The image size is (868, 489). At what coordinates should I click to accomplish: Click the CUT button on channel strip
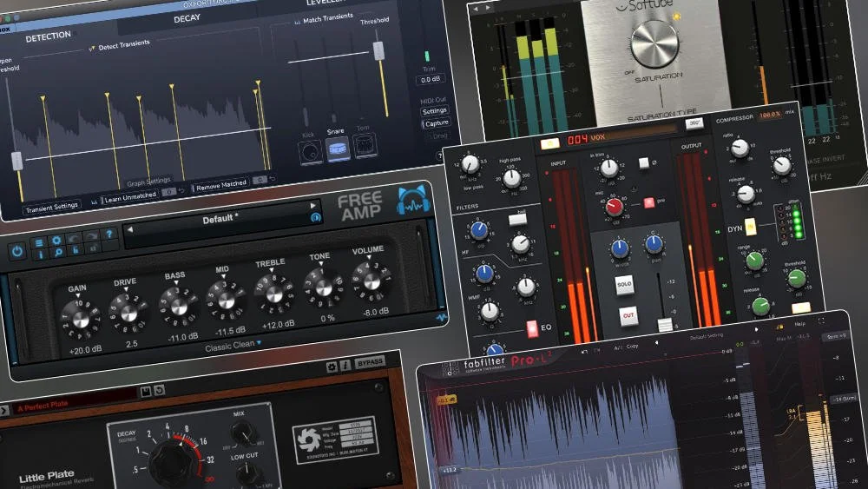[628, 315]
